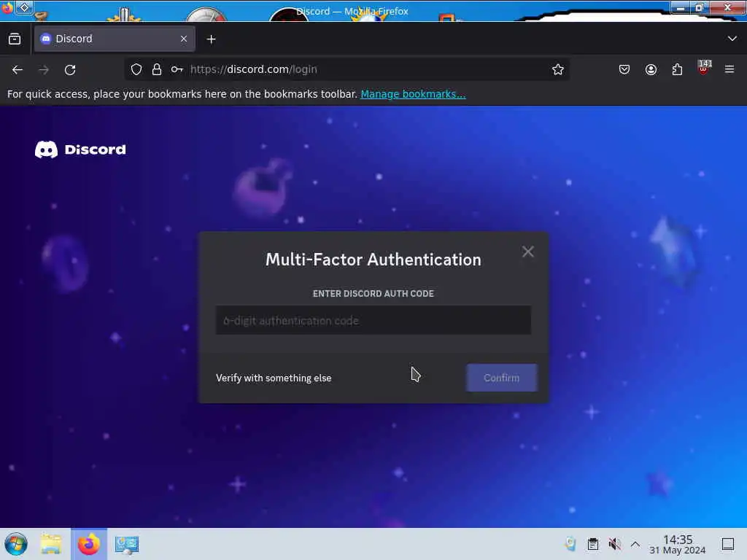The image size is (747, 560).
Task: Click the Firefox taskbar icon
Action: point(89,544)
